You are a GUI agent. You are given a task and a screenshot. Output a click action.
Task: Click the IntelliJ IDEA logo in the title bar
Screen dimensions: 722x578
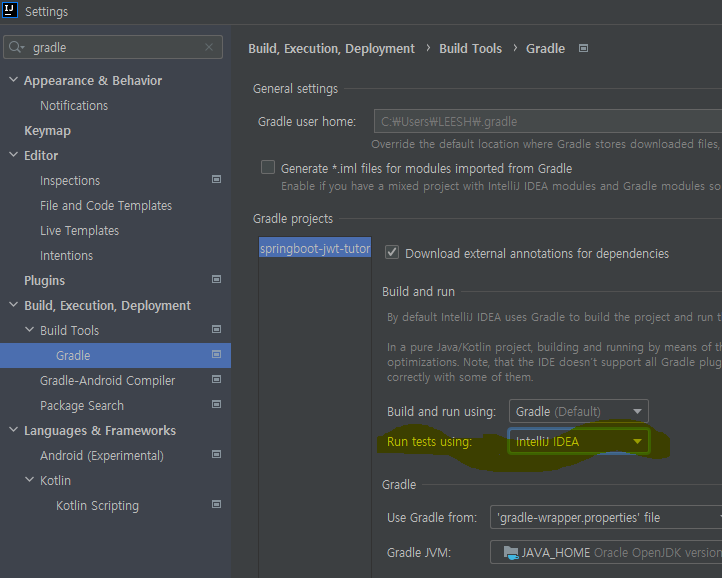click(x=9, y=10)
